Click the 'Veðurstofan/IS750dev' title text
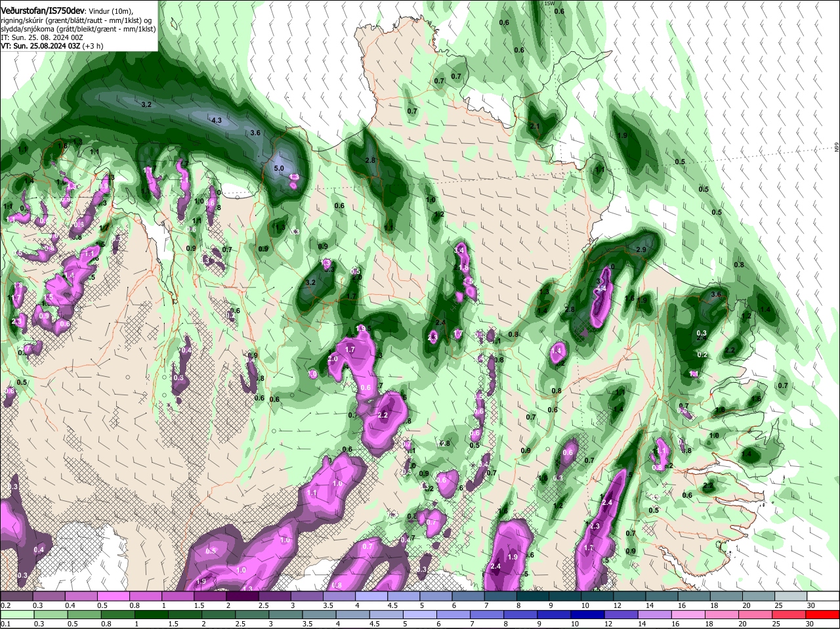This screenshot has height=629, width=840. pos(42,11)
